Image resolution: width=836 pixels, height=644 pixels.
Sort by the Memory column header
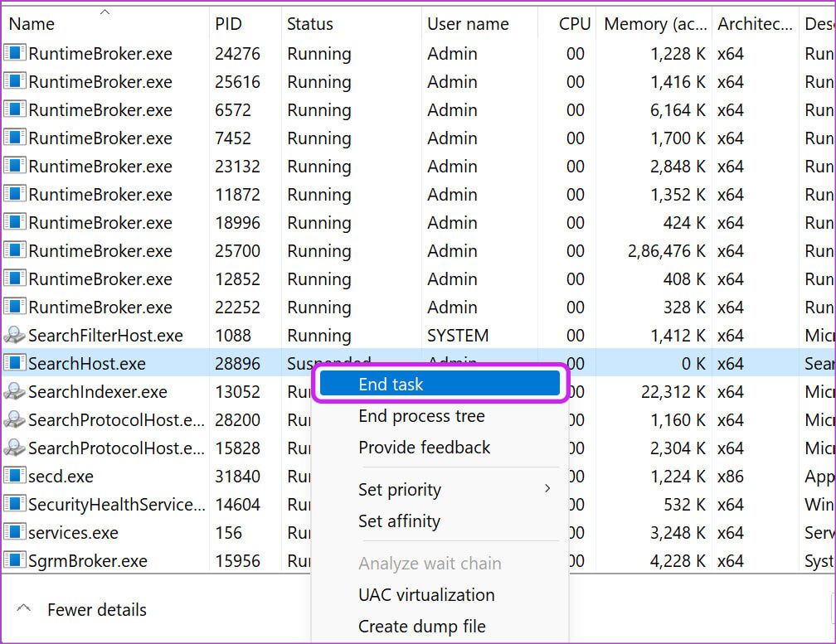pos(655,24)
